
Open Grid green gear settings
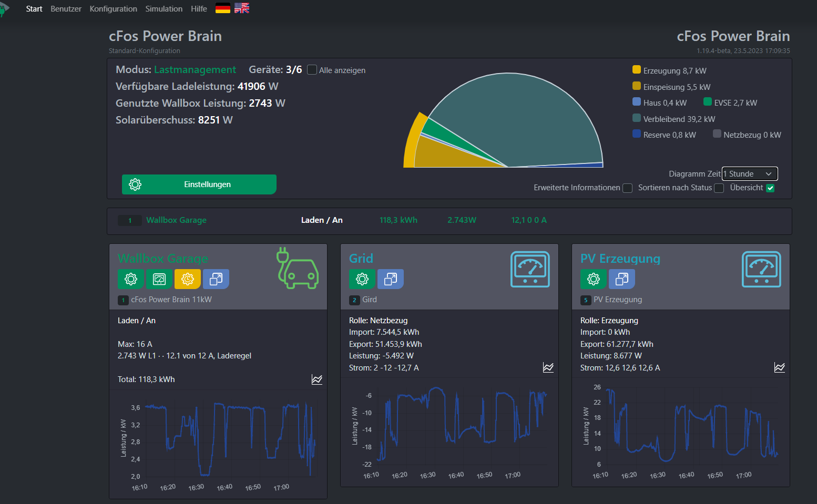tap(362, 279)
